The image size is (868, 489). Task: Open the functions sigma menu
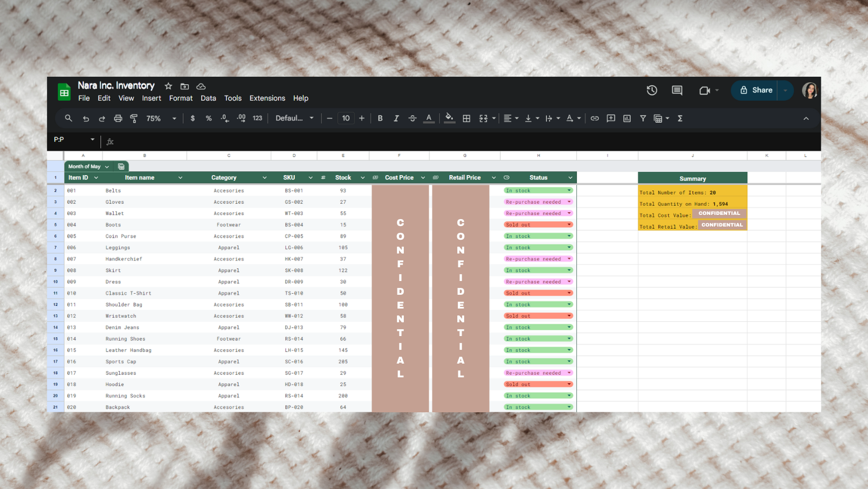[680, 119]
